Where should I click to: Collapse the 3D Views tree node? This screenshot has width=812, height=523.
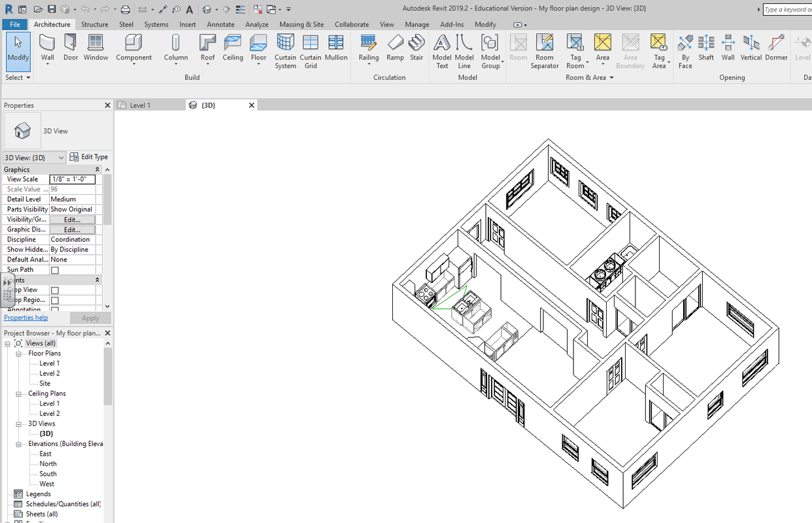coord(19,424)
